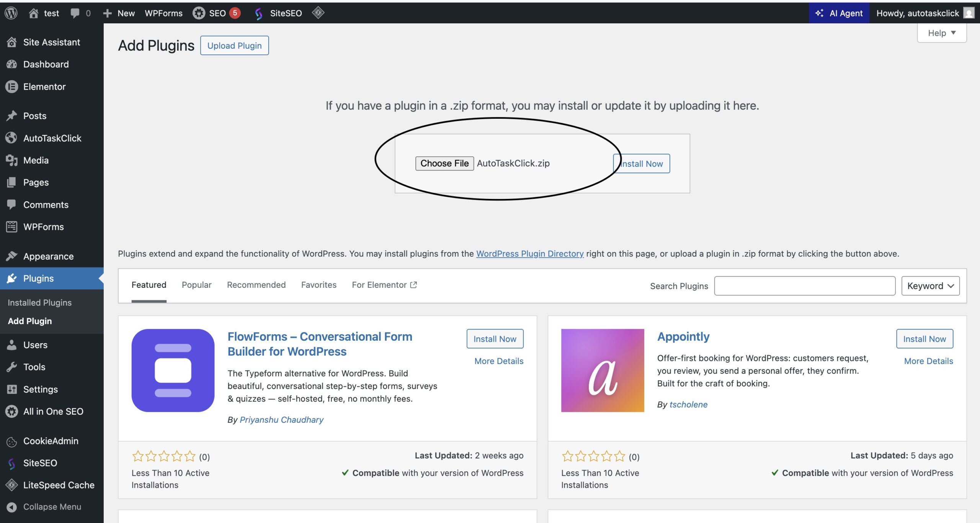This screenshot has height=523, width=980.
Task: Click the WPForms sidebar icon
Action: 11,227
